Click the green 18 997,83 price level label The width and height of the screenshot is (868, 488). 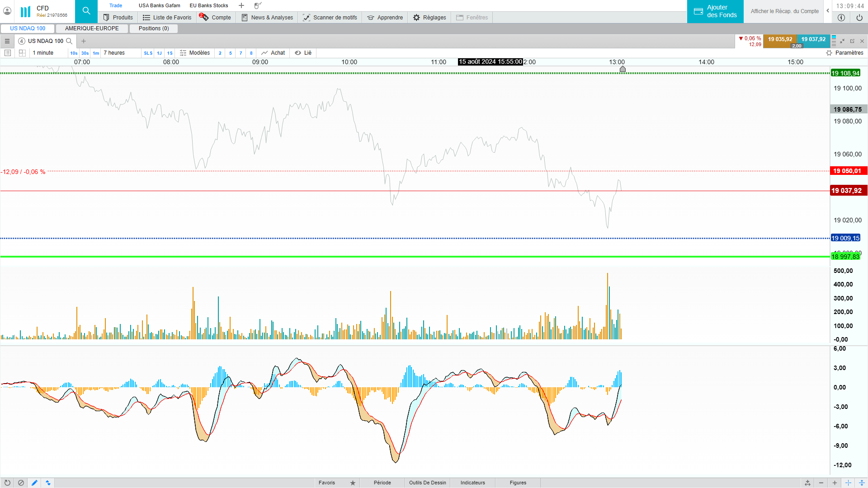coord(845,257)
